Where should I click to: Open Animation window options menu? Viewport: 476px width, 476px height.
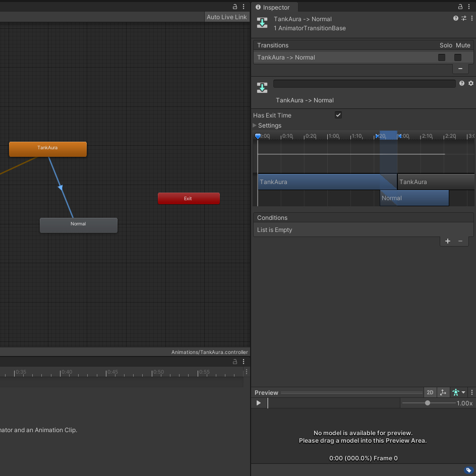pyautogui.click(x=244, y=362)
